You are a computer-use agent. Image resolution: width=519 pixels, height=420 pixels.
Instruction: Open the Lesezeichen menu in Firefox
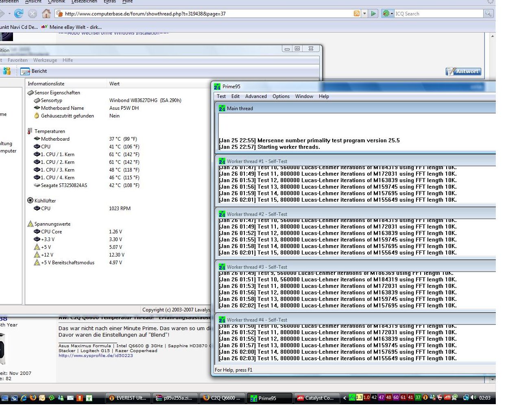tap(84, 2)
